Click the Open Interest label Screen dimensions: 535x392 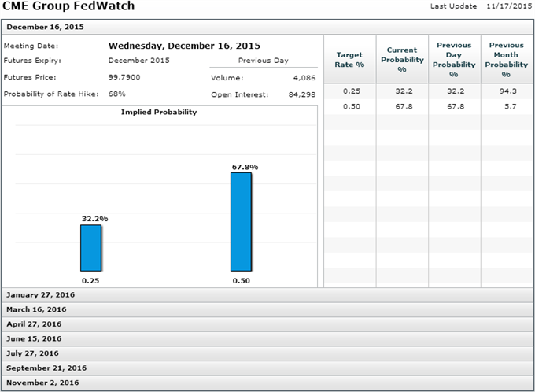click(240, 94)
